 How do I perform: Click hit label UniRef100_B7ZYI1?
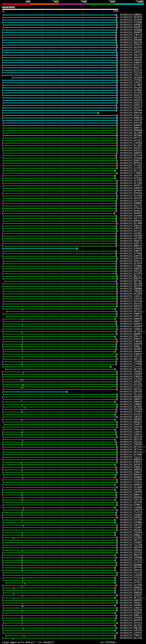pos(131,65)
